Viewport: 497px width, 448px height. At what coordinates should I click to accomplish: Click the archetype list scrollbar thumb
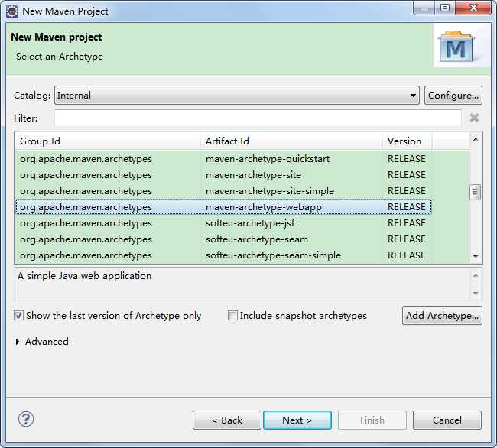pyautogui.click(x=475, y=192)
